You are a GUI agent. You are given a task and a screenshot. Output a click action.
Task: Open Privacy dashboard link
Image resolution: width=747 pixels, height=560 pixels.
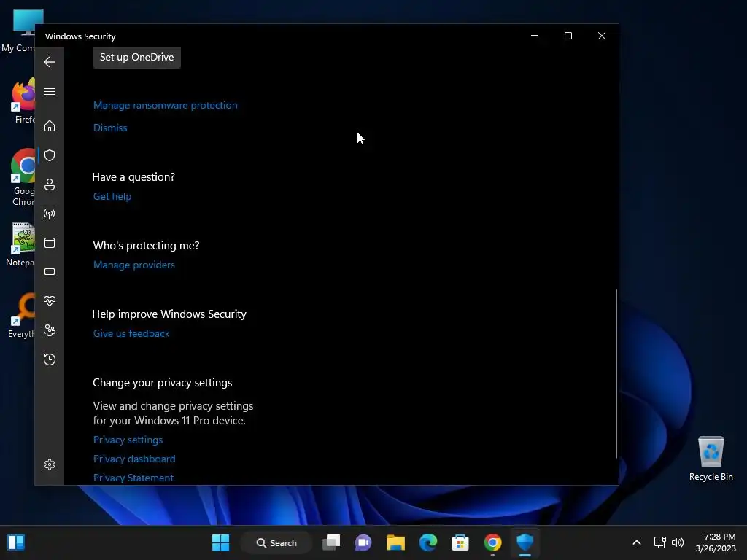click(134, 459)
